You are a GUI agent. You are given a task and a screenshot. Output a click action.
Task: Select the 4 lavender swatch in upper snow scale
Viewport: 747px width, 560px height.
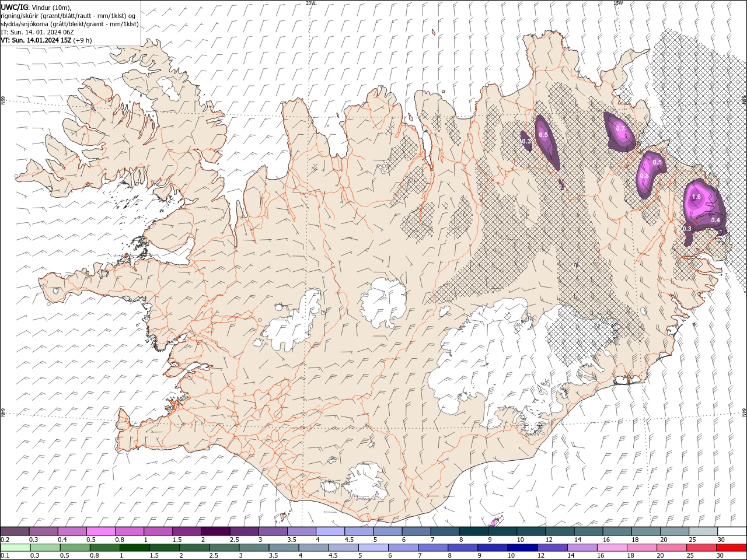(330, 531)
